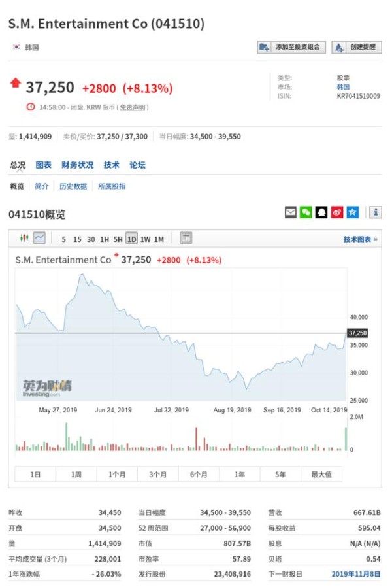Click the 52 周范围 value 27,000 - 56,900
Image resolution: width=392 pixels, height=587 pixels.
(225, 528)
